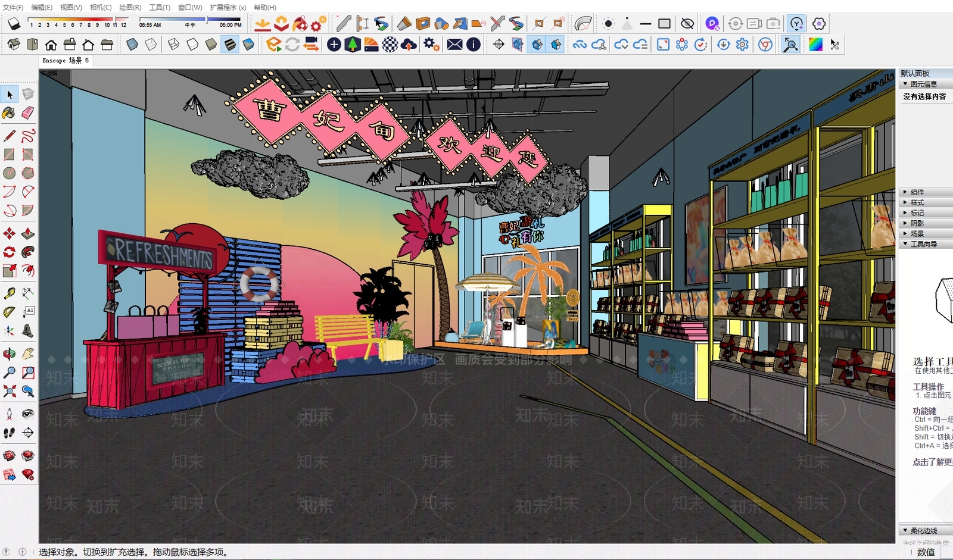Choose the Tape Measure tool

pyautogui.click(x=10, y=293)
